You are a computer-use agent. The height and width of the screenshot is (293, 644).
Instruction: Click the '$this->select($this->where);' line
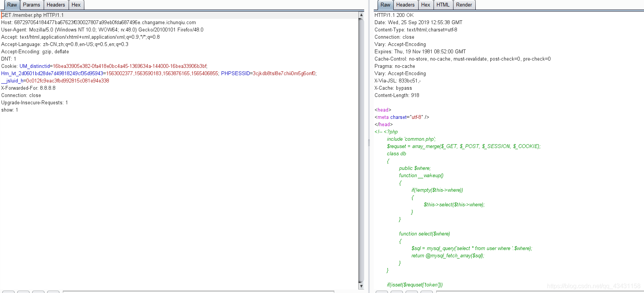pos(454,205)
